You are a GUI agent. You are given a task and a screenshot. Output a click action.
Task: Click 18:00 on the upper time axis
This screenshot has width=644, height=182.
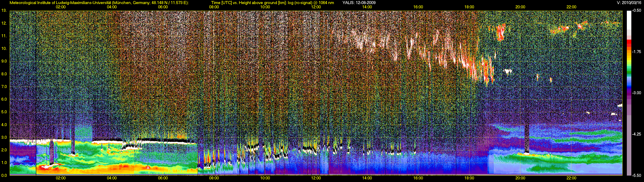point(469,7)
